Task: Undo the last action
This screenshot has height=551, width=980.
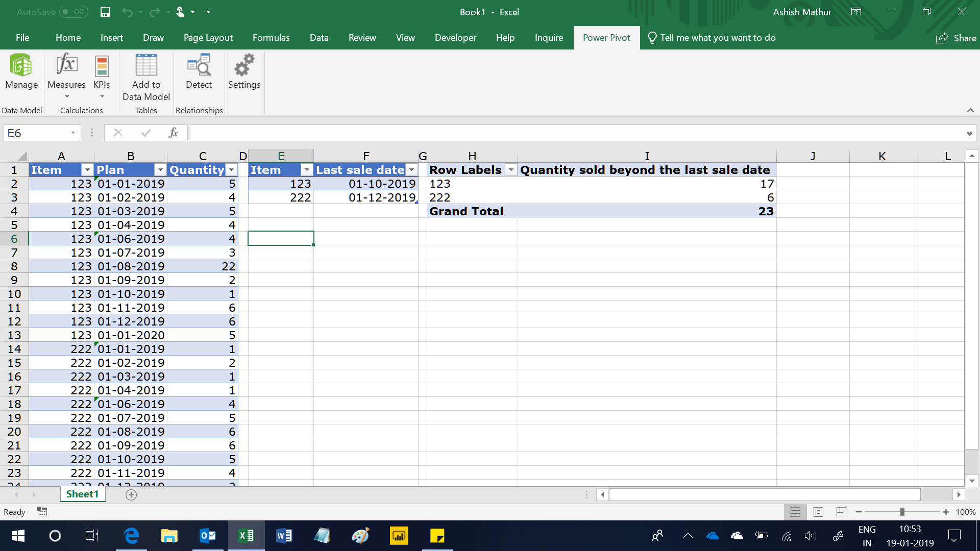Action: click(x=127, y=12)
